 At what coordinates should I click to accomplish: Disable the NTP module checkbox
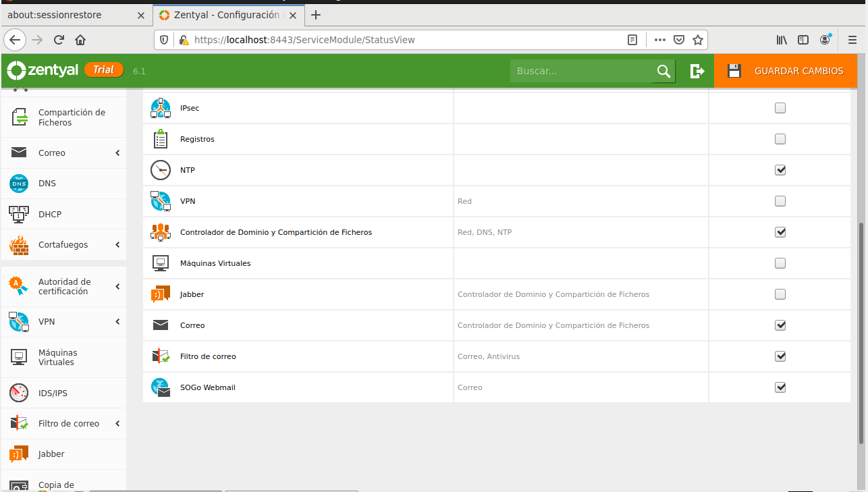(x=780, y=170)
